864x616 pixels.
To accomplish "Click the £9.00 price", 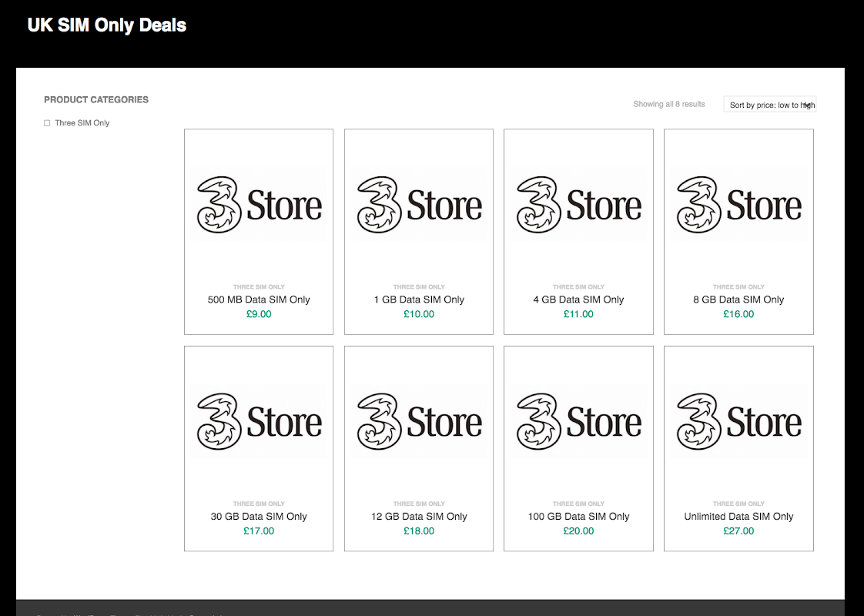I will (259, 314).
